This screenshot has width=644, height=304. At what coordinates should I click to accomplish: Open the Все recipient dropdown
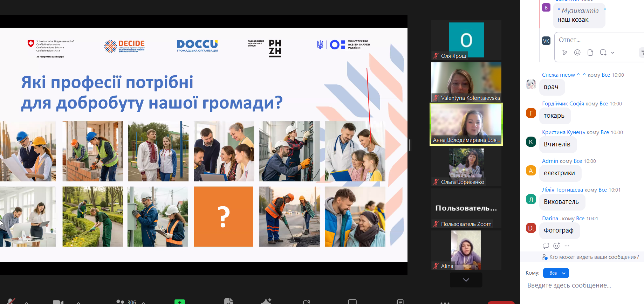(556, 273)
